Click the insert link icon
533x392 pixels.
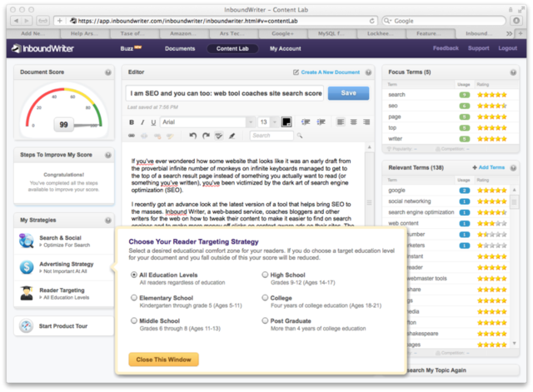[x=132, y=136]
